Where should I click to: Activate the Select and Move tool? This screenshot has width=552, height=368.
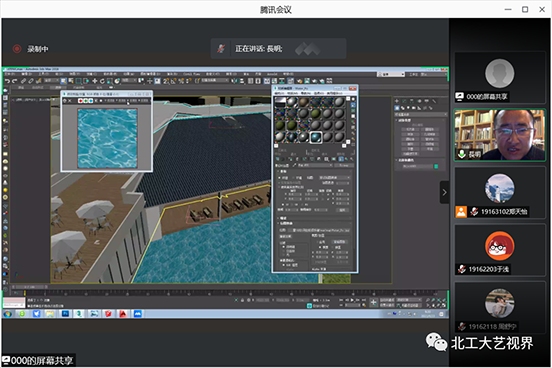click(x=95, y=81)
